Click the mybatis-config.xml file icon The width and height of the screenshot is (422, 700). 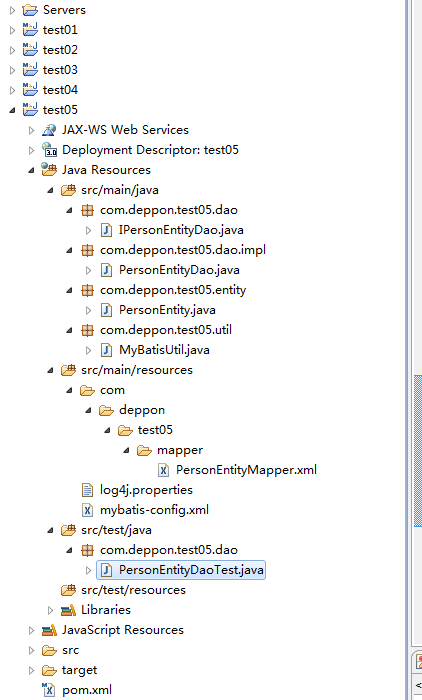click(88, 510)
